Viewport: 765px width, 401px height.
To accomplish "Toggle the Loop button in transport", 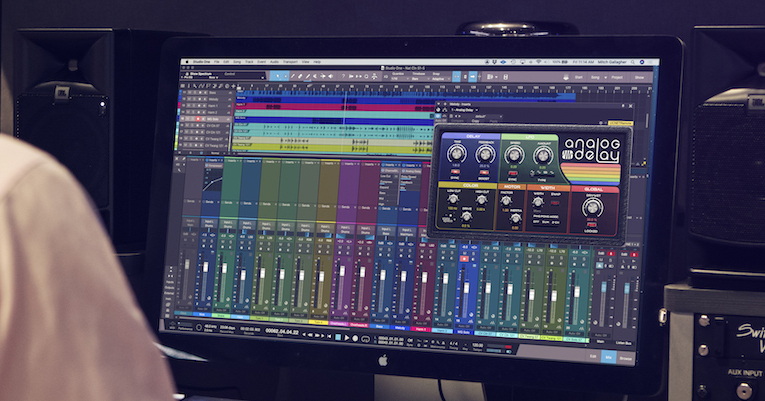I will 365,339.
